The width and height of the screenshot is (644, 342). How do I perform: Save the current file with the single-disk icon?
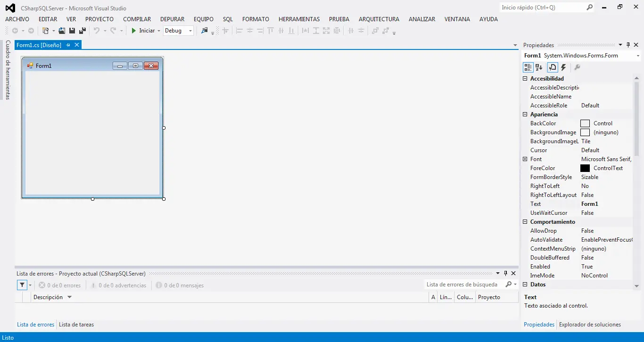coord(72,31)
